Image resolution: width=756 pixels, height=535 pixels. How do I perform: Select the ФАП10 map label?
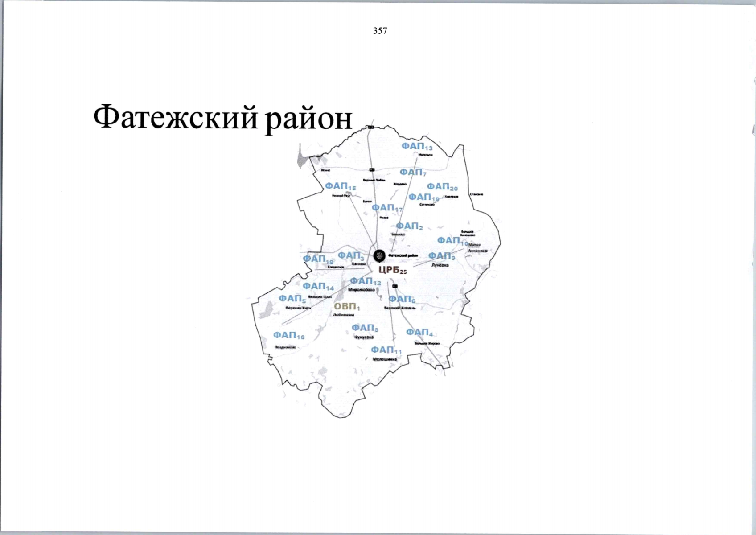(x=452, y=241)
